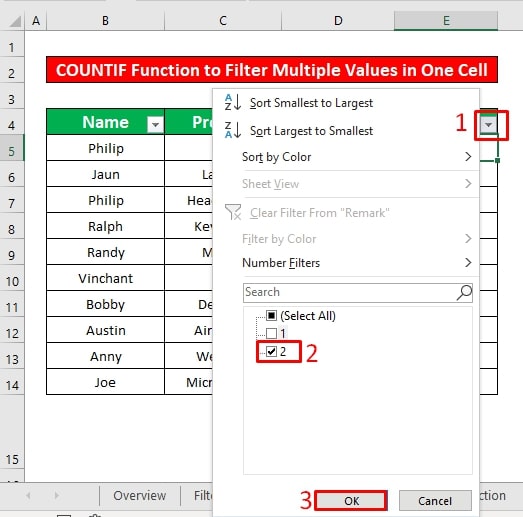Click the Philip cell in row 7
Screen dimensions: 523x517
(105, 200)
